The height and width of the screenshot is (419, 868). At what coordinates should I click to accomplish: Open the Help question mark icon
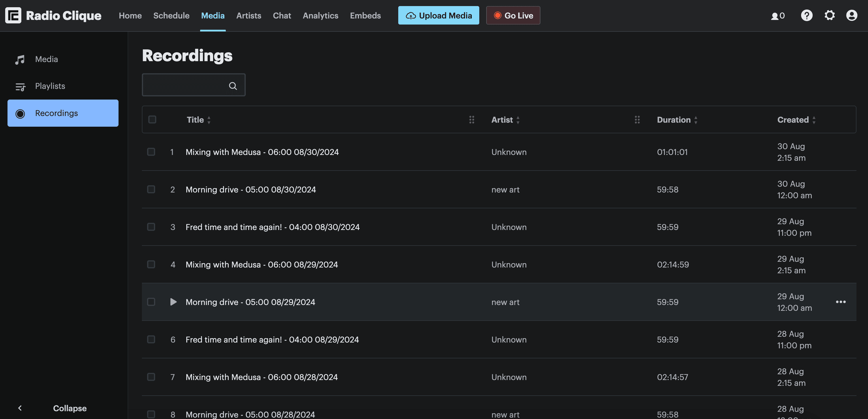pyautogui.click(x=806, y=15)
